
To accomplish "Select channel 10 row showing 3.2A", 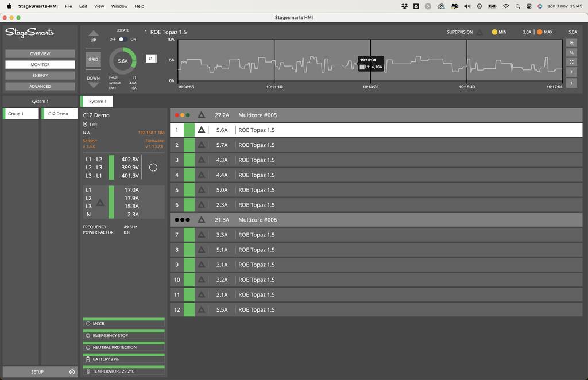I will [x=376, y=280].
